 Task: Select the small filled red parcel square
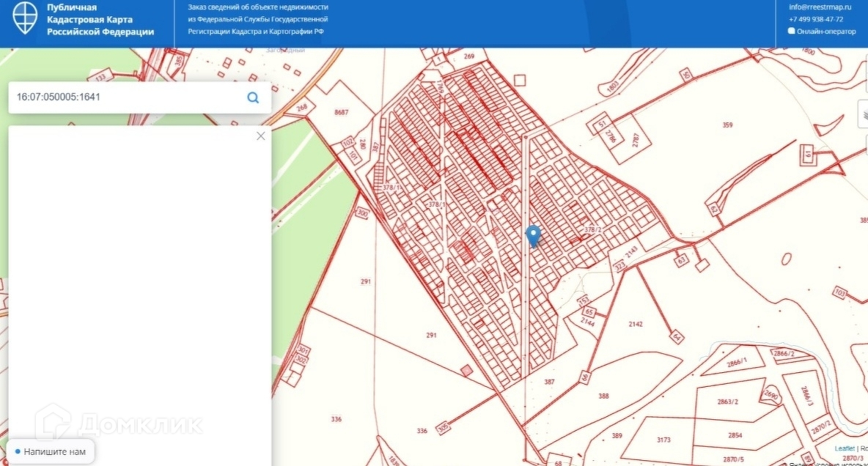467,371
